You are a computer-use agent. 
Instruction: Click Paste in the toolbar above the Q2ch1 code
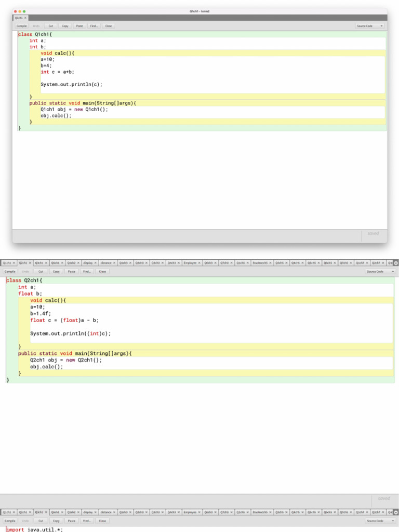coord(71,271)
